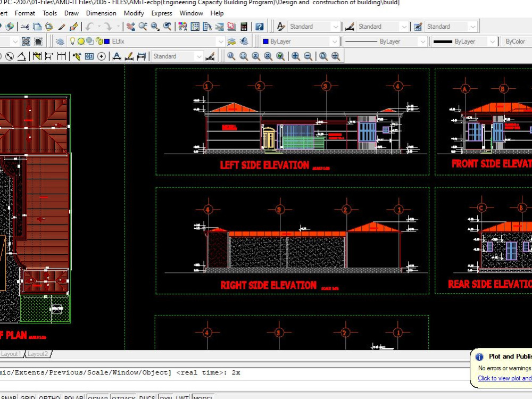This screenshot has height=399, width=532.
Task: Enable SNAP mode in the status bar
Action: click(9, 397)
